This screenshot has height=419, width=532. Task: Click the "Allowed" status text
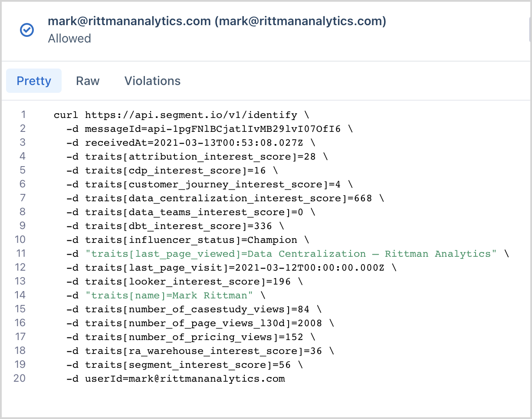pos(69,39)
